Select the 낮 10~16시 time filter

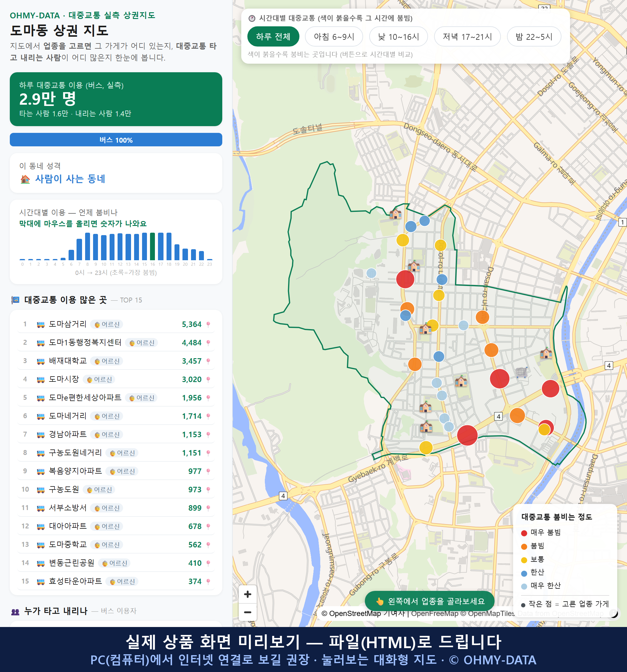(398, 36)
